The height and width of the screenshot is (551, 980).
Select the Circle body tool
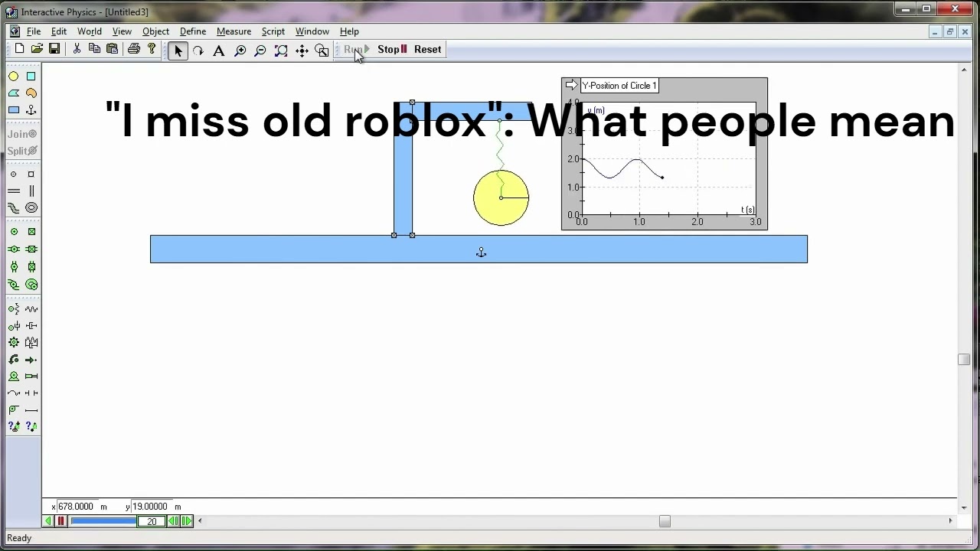(x=14, y=77)
